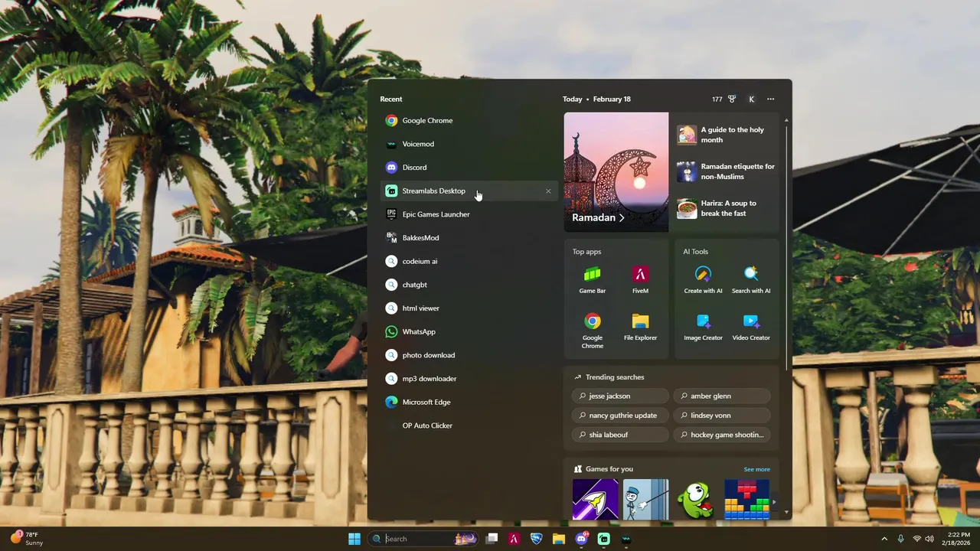Open the speaker volume tray icon

(929, 539)
